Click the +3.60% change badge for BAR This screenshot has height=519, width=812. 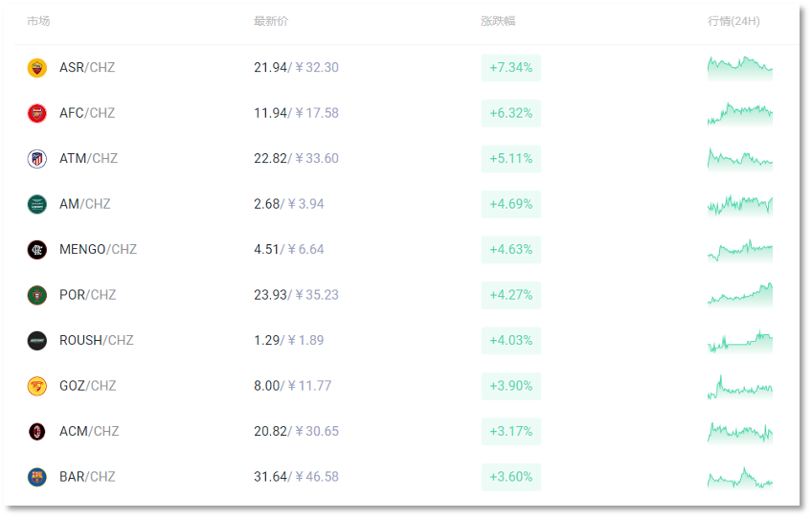pos(511,477)
